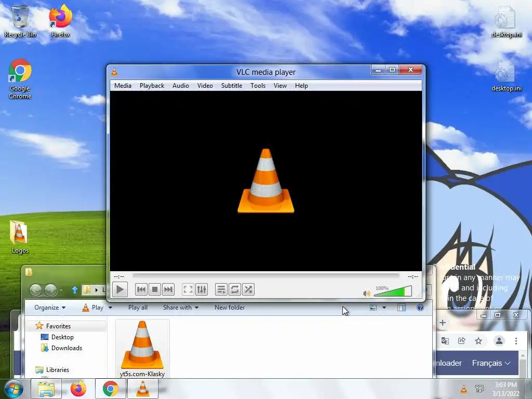The width and height of the screenshot is (532, 399).
Task: Toggle VLC loop mode
Action: [235, 289]
